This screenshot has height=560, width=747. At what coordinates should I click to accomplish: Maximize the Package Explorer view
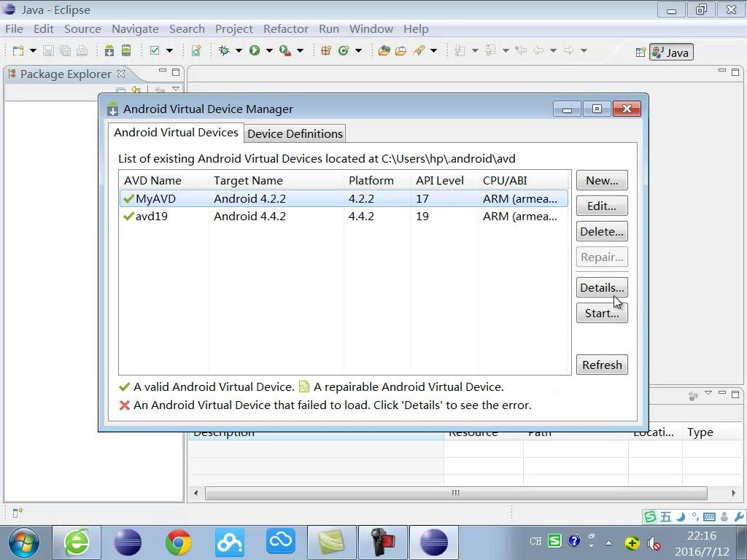[x=176, y=72]
